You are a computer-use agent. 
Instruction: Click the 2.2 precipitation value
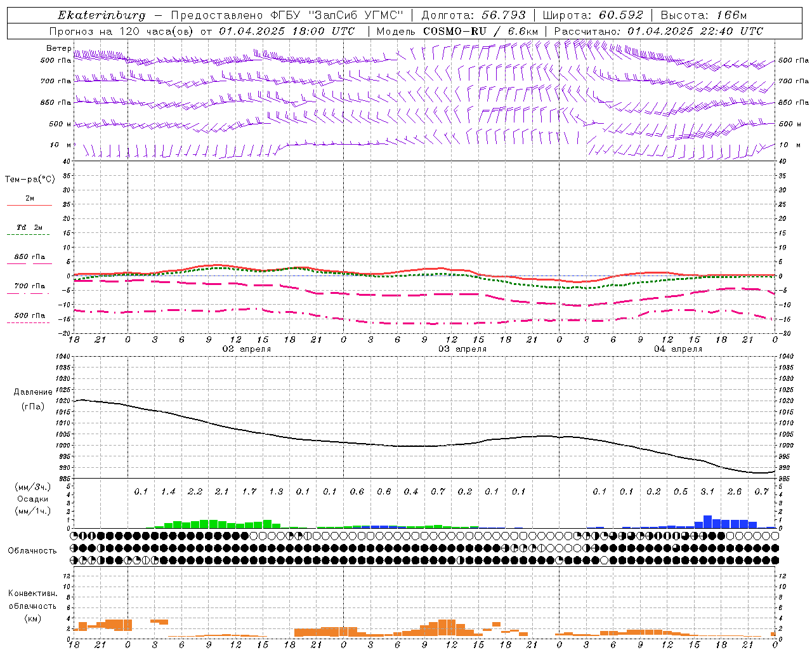(x=195, y=492)
